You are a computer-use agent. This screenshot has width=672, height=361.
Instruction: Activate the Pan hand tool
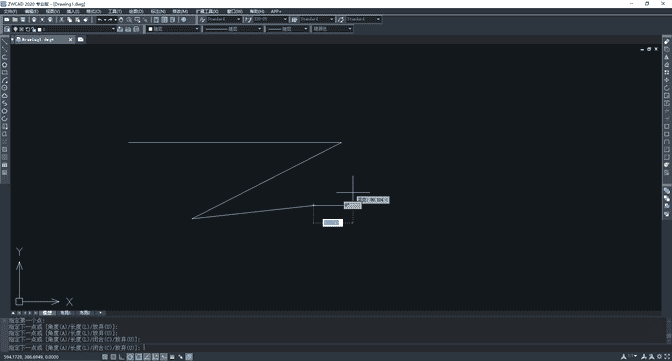[x=121, y=20]
